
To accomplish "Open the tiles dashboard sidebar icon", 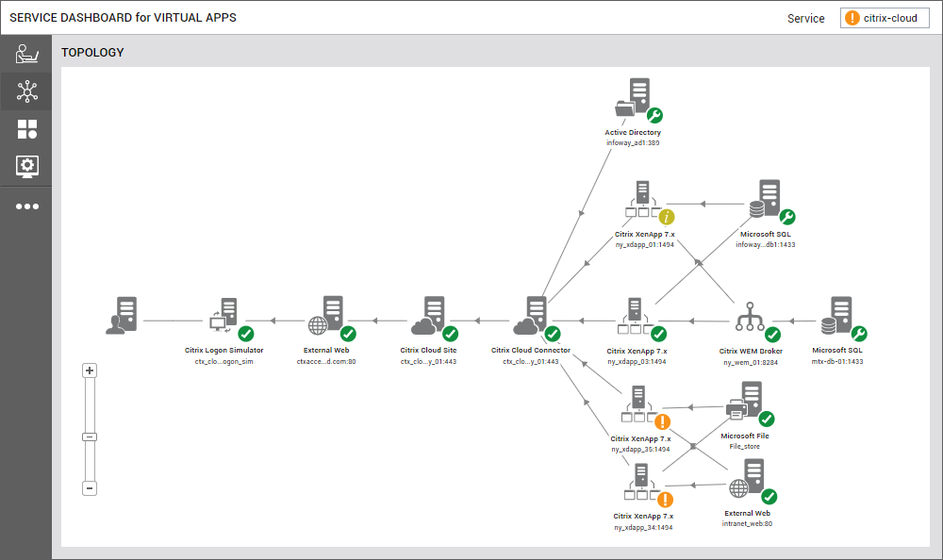I will pyautogui.click(x=27, y=129).
